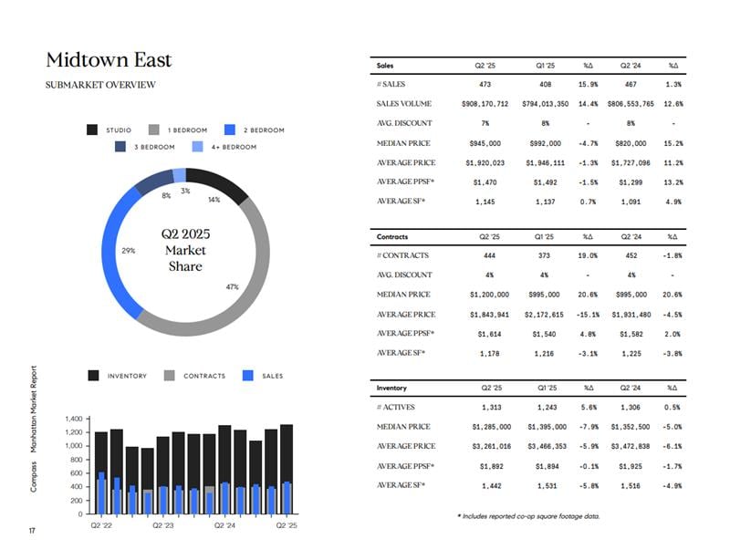Click the light blue 4+ Bedroom swatch
Viewport: 730px width, 560px height.
click(x=197, y=147)
